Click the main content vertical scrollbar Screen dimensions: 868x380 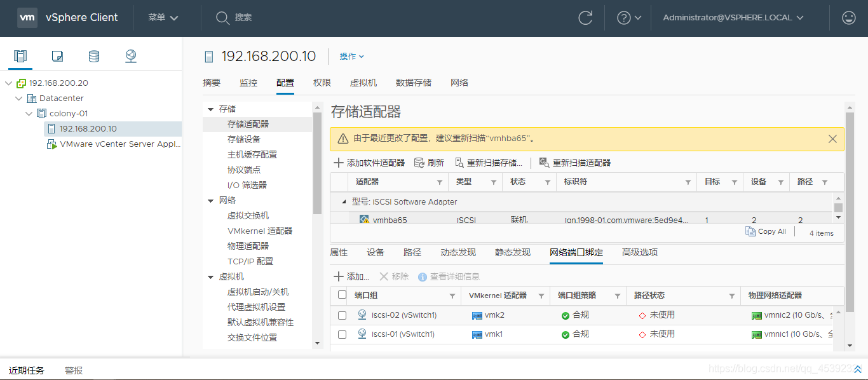pyautogui.click(x=850, y=212)
